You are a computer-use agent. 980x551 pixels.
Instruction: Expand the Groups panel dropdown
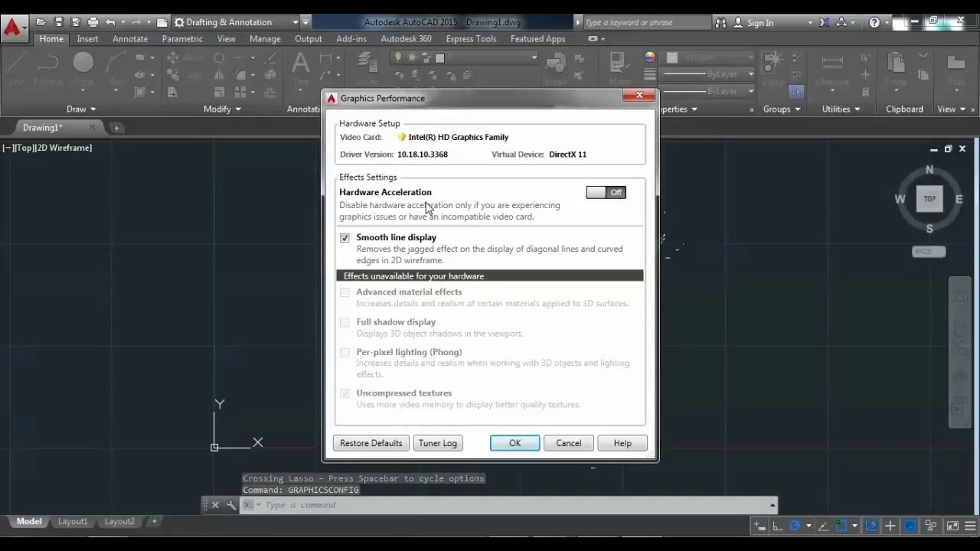point(781,109)
